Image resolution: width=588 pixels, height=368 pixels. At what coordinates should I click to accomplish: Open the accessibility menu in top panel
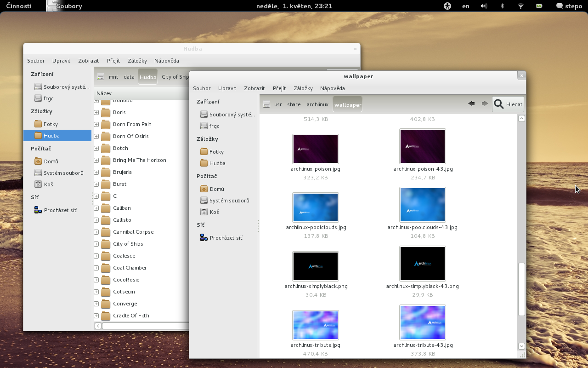447,6
